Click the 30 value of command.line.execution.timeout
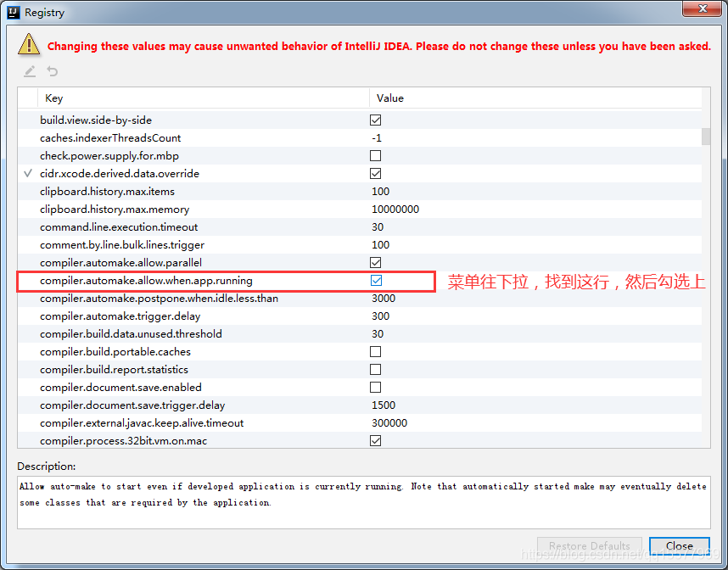The height and width of the screenshot is (570, 728). point(378,227)
